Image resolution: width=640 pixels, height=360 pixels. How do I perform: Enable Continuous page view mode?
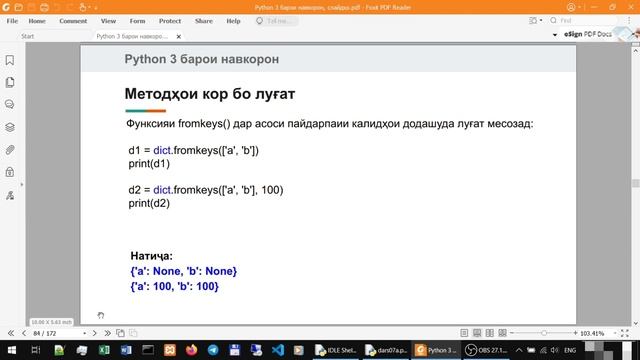coord(477,333)
